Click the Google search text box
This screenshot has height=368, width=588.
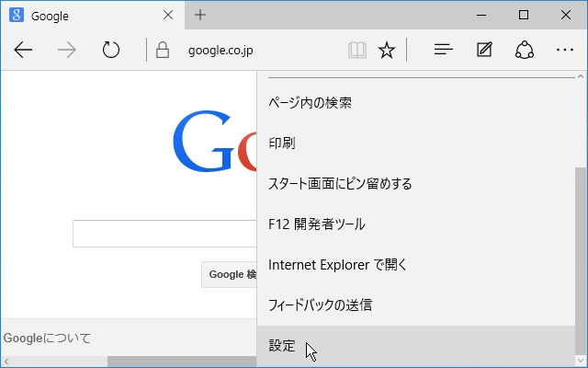164,234
